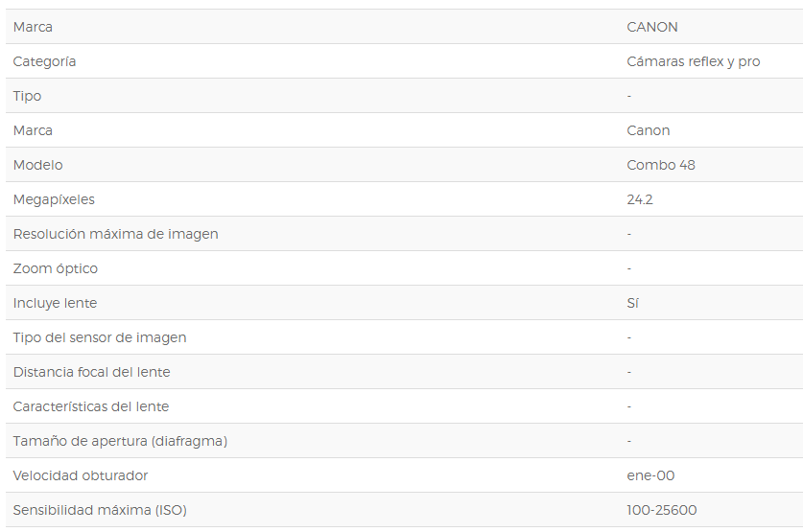Viewport: 803px width, 532px height.
Task: Click 'Características del lente' row label
Action: [x=91, y=406]
